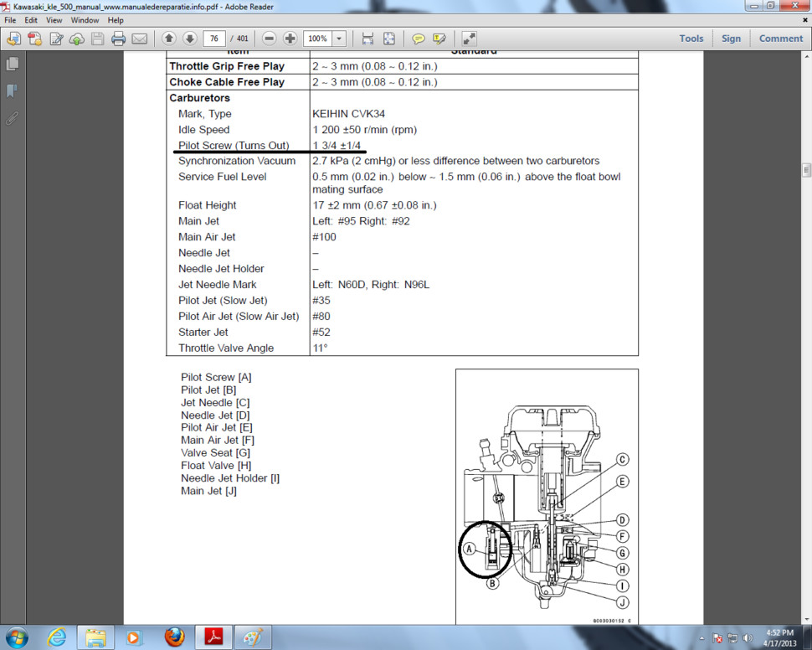Switch to Adobe Reader on the taskbar

click(x=213, y=637)
